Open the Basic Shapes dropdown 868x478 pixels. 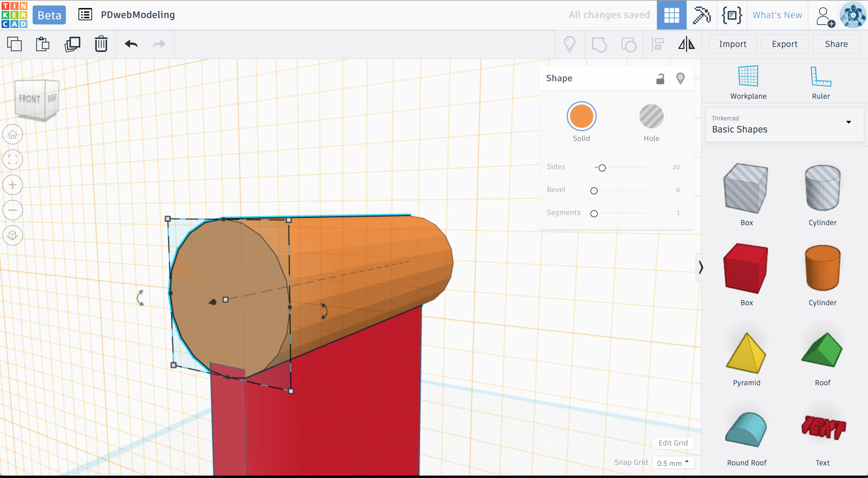tap(785, 125)
